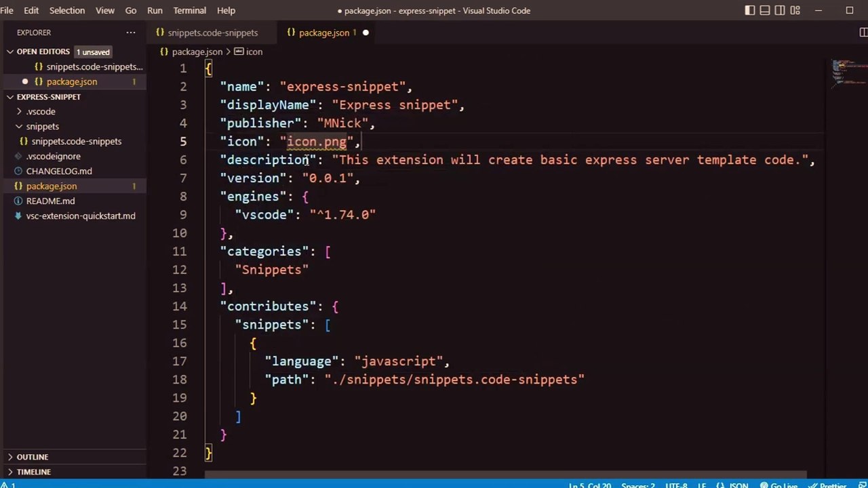Open the CHANGELOG.md file
This screenshot has height=488, width=868.
pyautogui.click(x=59, y=171)
